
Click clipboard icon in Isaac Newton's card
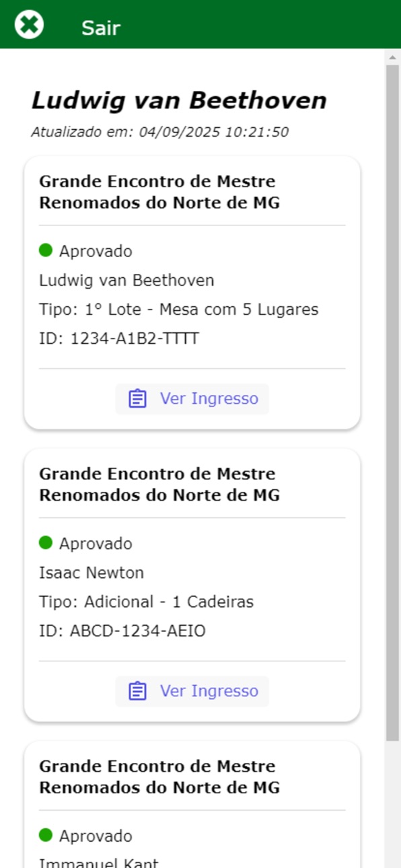[x=137, y=691]
